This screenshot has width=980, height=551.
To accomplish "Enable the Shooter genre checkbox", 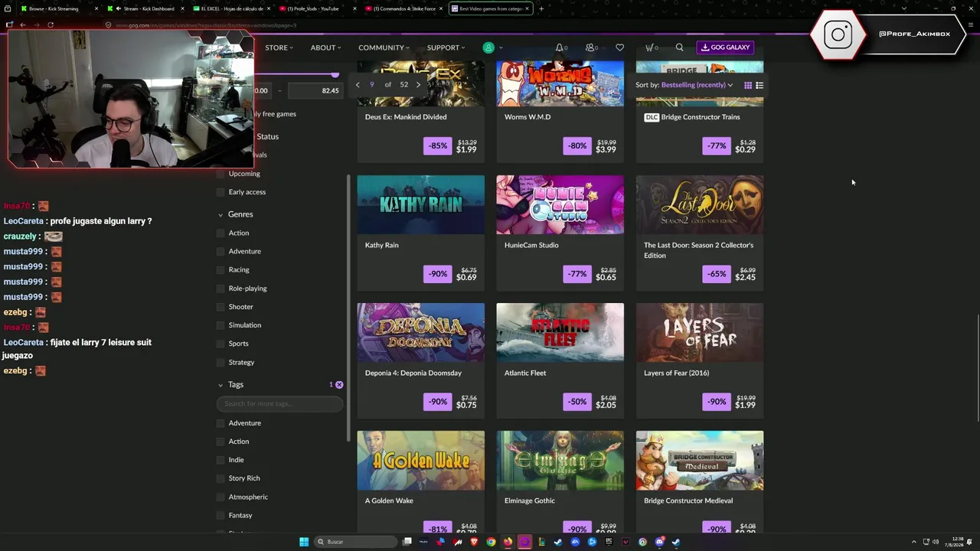I will point(220,307).
